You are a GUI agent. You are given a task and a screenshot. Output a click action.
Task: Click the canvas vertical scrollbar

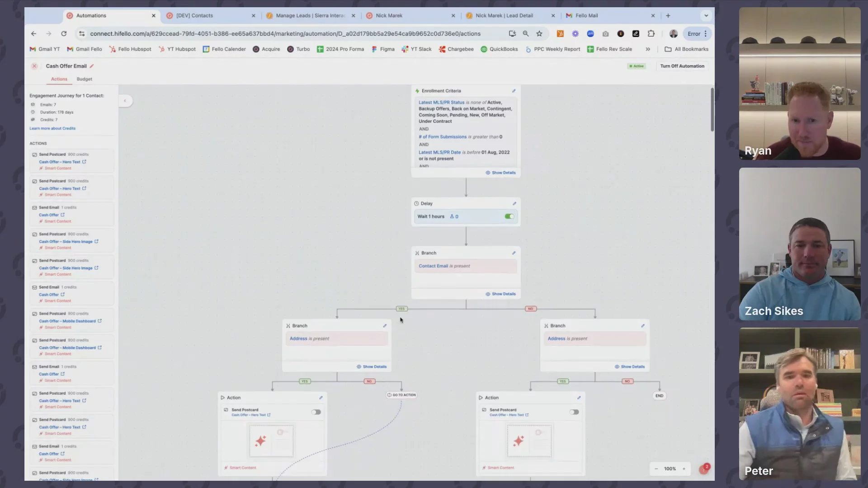712,110
